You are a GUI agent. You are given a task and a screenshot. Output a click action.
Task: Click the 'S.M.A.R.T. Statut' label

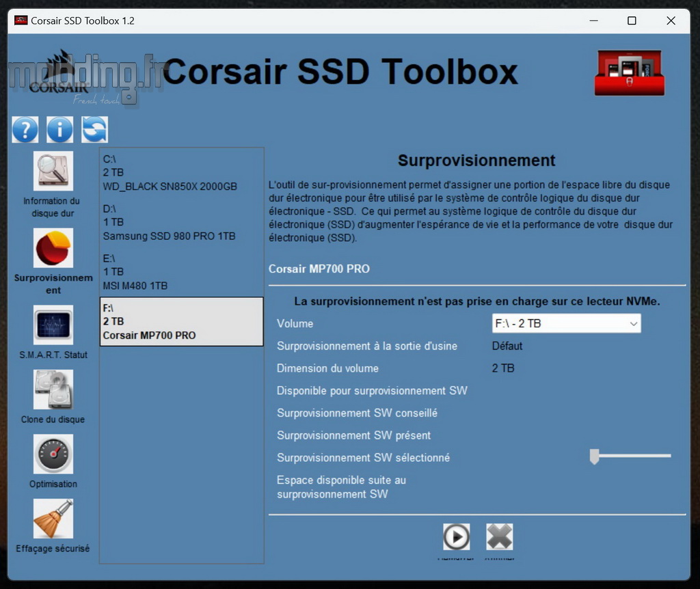click(53, 355)
